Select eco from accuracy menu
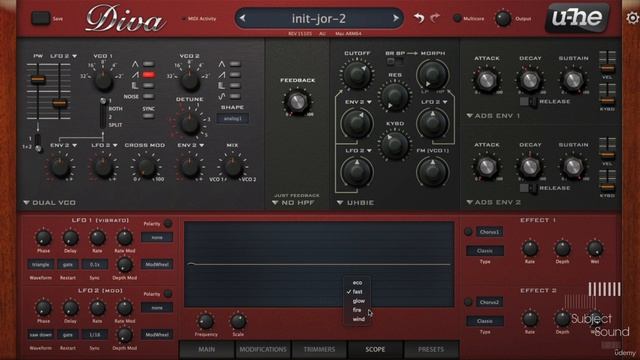640x360 pixels. pos(358,282)
